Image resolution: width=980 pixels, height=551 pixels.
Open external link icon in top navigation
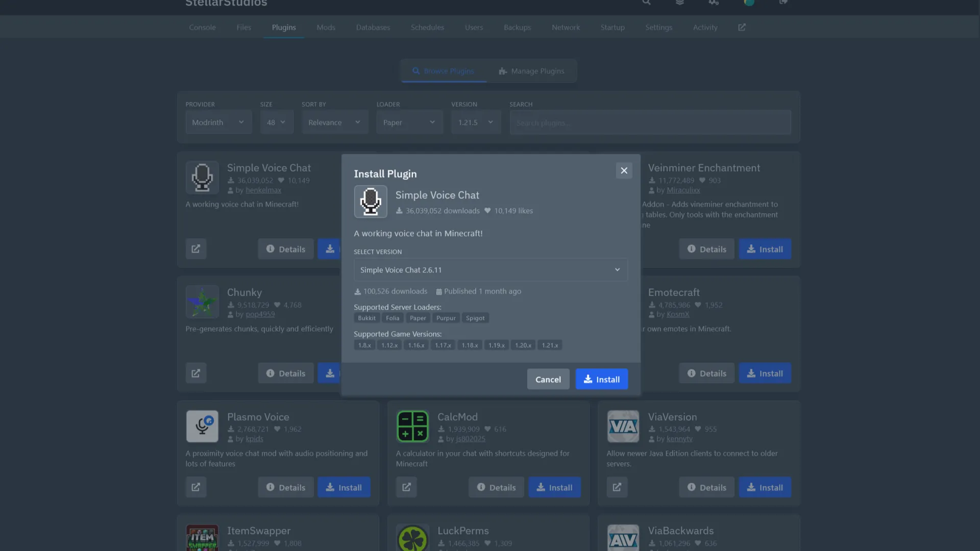click(742, 28)
